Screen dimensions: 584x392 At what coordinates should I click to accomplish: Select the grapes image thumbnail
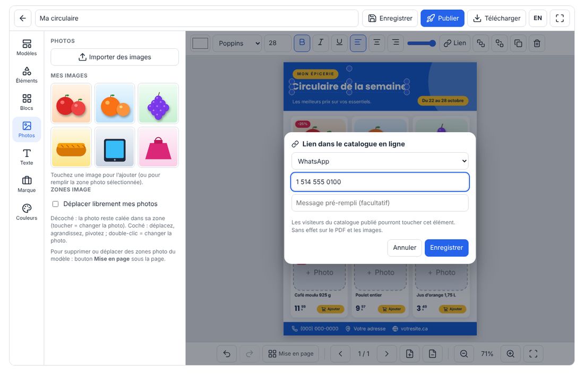click(158, 103)
